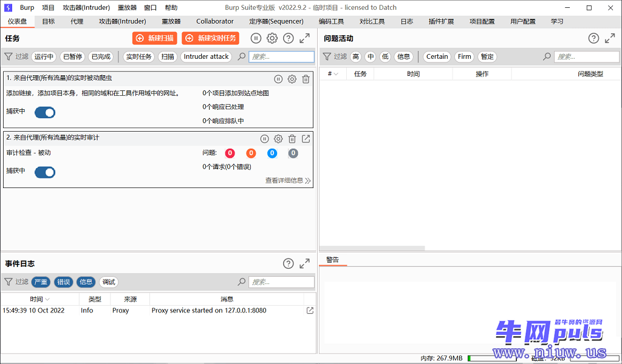Viewport: 622px width, 364px height.
Task: Toggle the 运行中 task filter
Action: point(44,56)
